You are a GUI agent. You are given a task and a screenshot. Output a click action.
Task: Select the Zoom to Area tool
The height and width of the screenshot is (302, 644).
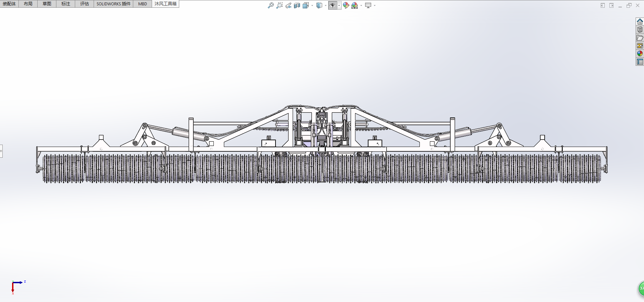tap(279, 5)
